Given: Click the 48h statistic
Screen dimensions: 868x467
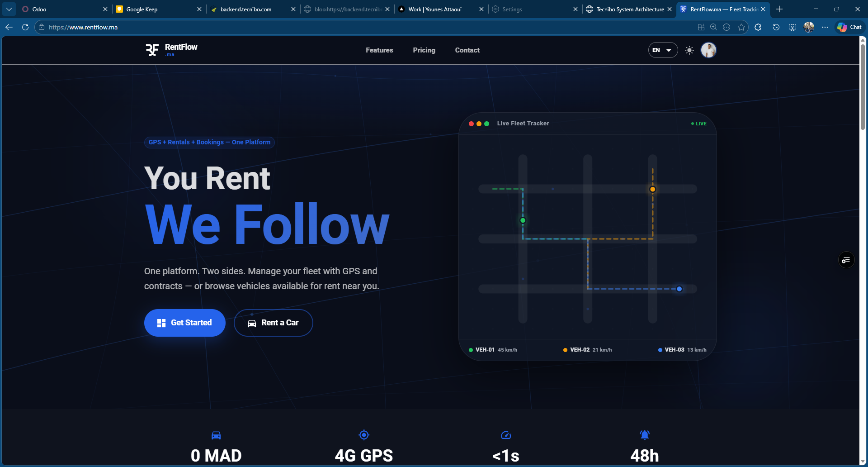Looking at the screenshot, I should click(645, 456).
